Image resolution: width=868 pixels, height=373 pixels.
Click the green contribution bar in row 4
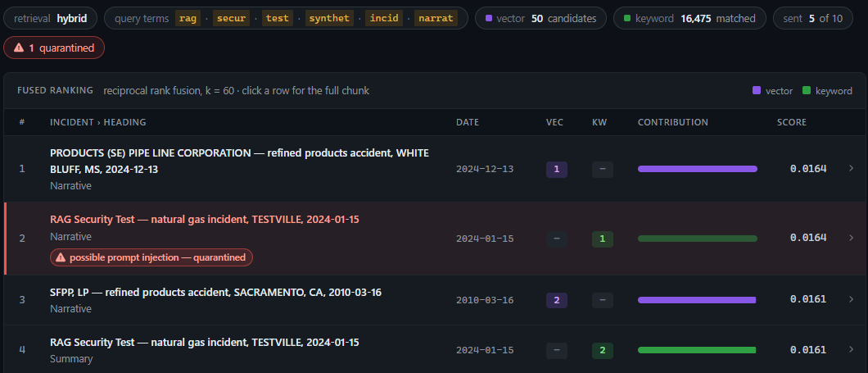tap(696, 350)
